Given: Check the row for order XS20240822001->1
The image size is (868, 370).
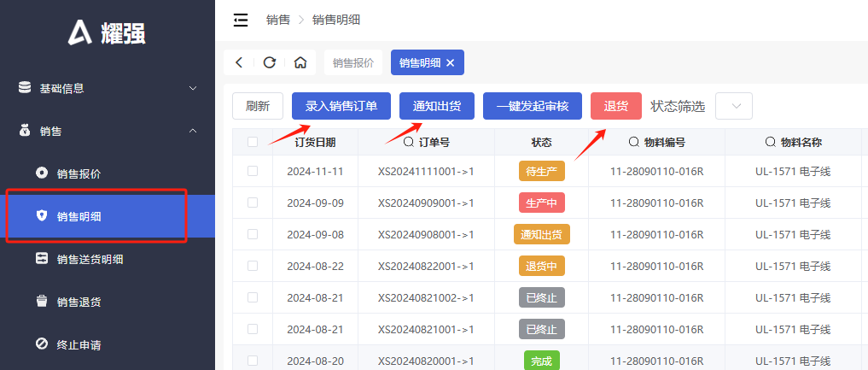Looking at the screenshot, I should click(253, 266).
